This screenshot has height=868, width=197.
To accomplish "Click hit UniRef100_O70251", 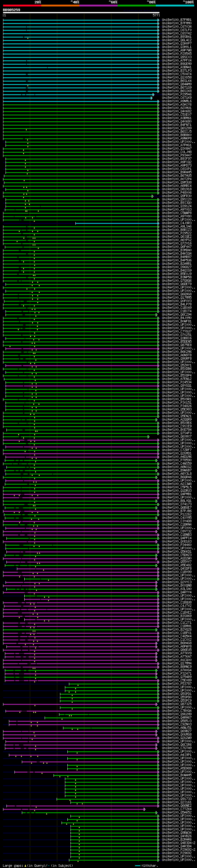I will (176, 335).
